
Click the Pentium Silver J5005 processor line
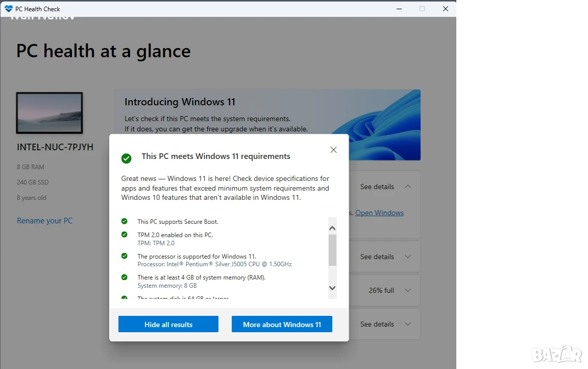(214, 264)
